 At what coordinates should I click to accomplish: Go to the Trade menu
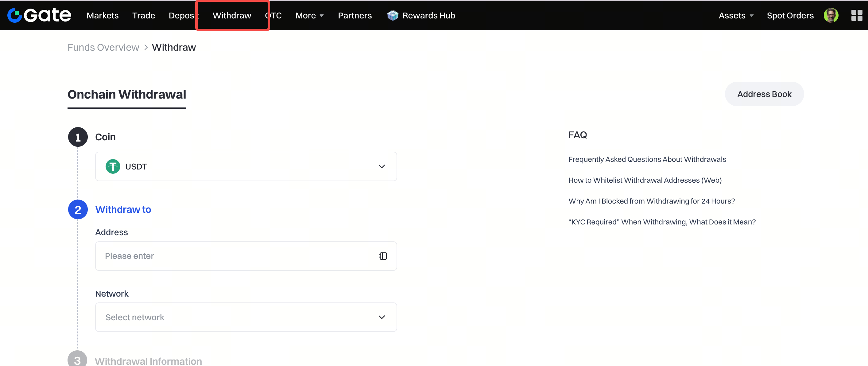(x=144, y=15)
